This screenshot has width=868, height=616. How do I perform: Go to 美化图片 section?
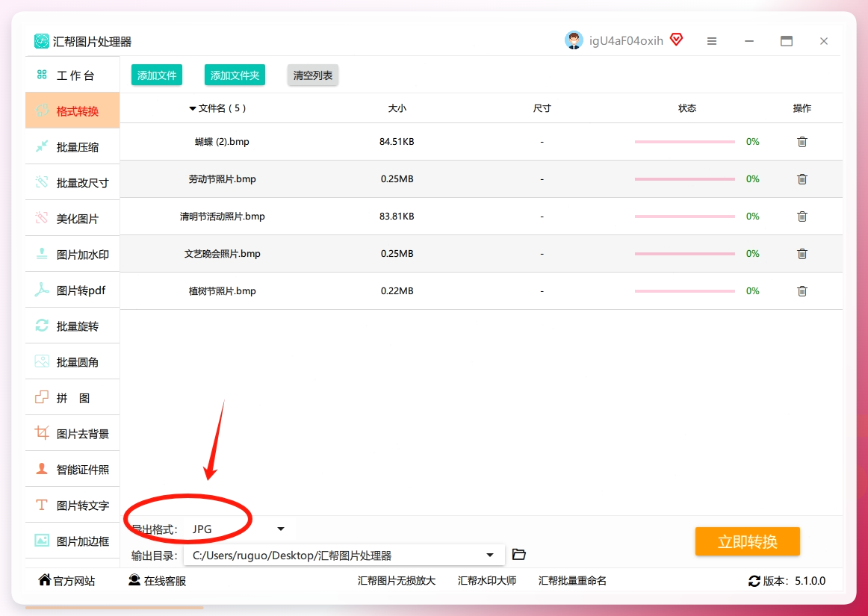click(x=72, y=219)
